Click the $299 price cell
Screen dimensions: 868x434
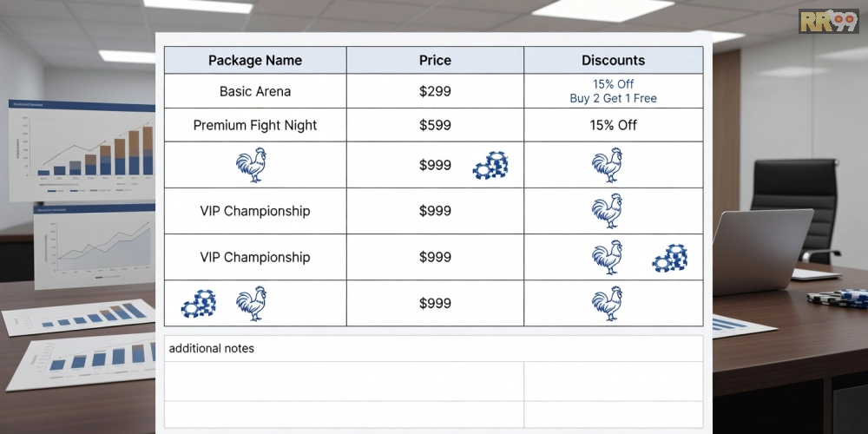[x=435, y=91]
